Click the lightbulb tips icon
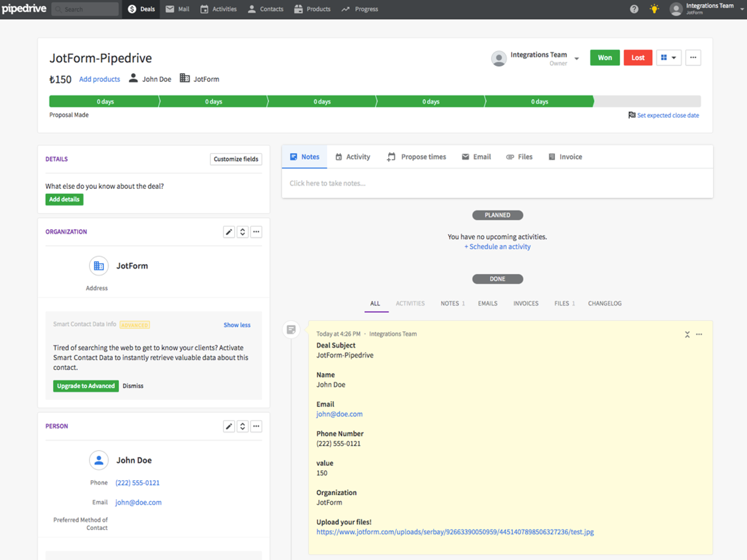The height and width of the screenshot is (560, 747). pos(654,9)
